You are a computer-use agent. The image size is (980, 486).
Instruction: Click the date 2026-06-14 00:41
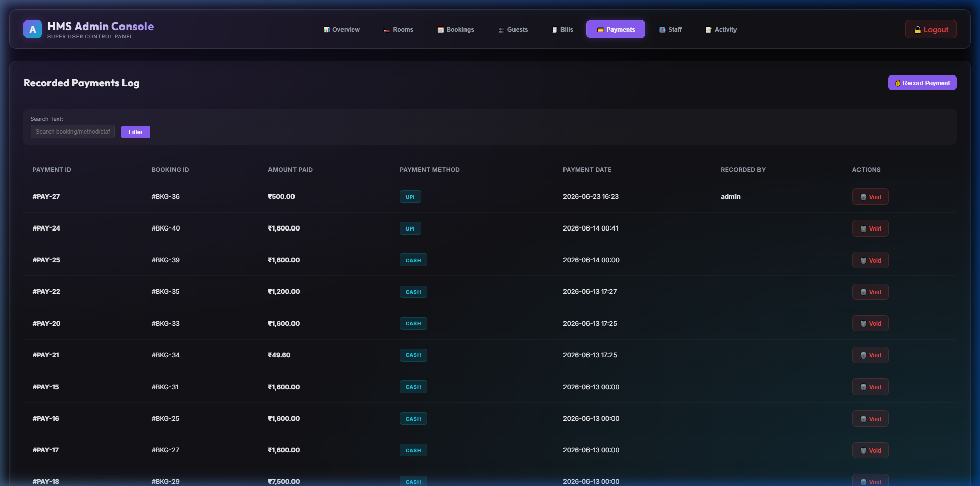591,228
